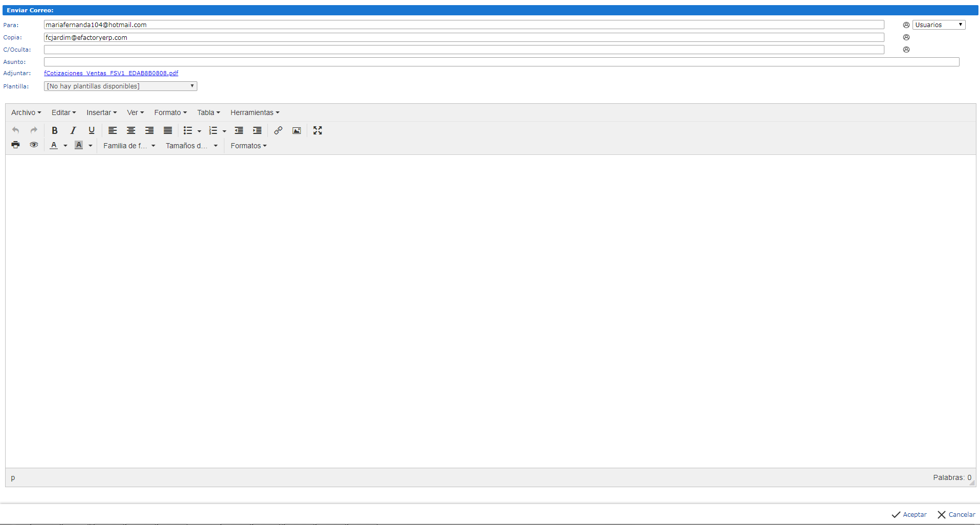Focus the Para recipient field
The width and height of the screenshot is (980, 525).
click(464, 25)
